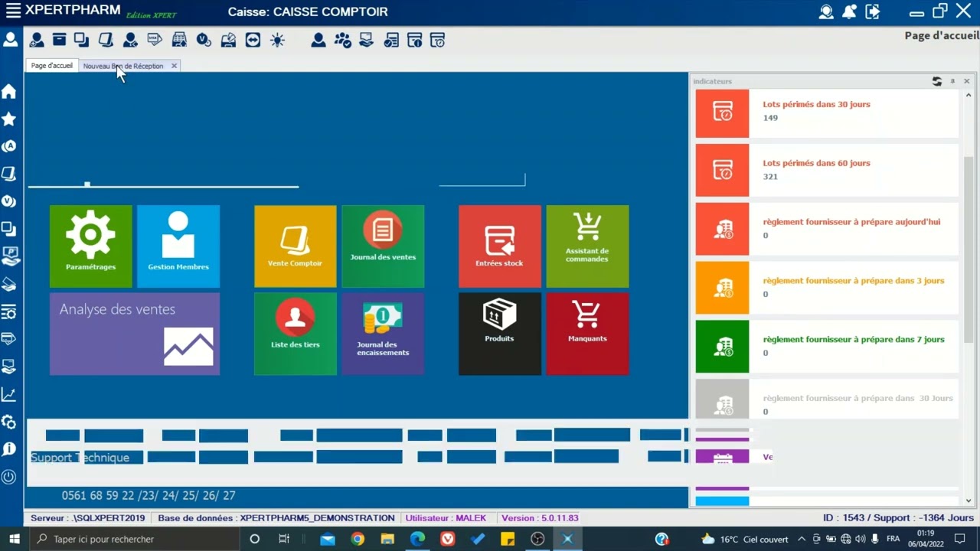Switch to Nouveau Bon de Réception tab
980x551 pixels.
click(123, 66)
